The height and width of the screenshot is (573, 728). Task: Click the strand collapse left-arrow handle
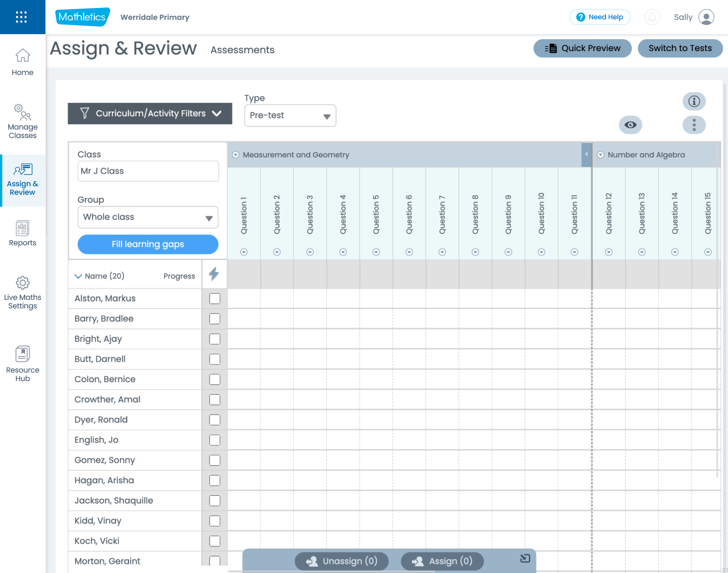coord(586,154)
